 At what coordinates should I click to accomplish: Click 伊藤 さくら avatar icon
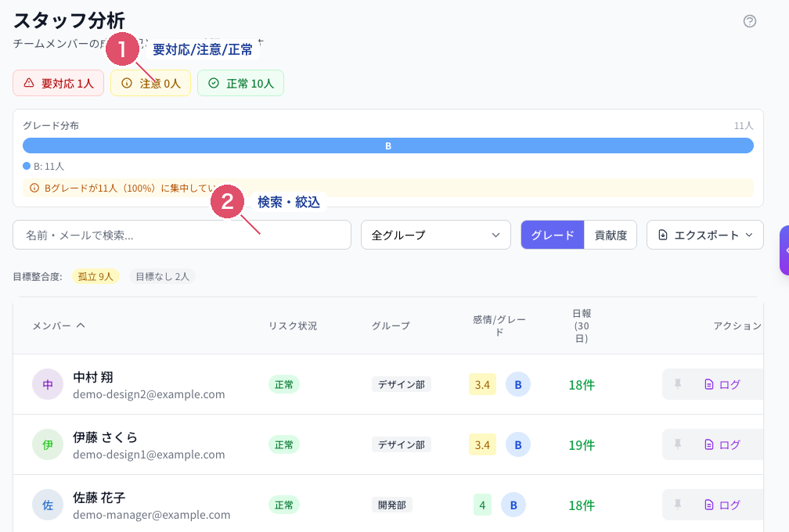click(48, 445)
